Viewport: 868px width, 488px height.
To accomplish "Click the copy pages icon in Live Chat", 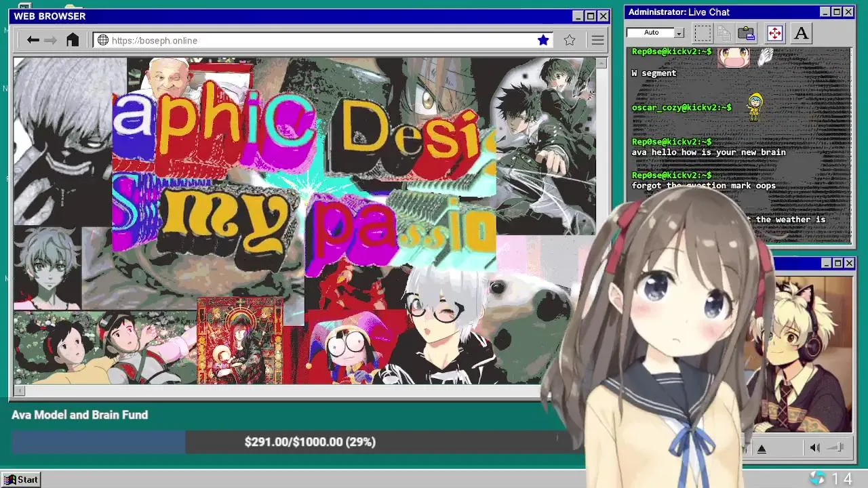I will click(724, 33).
